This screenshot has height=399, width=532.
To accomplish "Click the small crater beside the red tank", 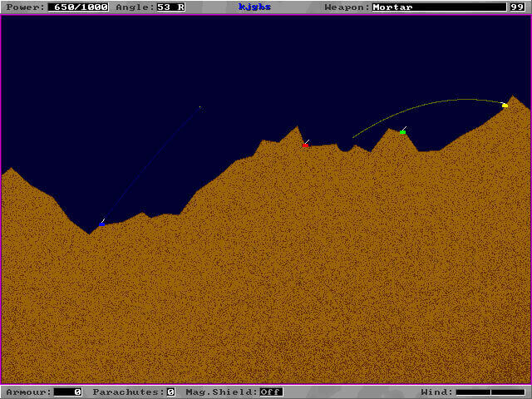I will pyautogui.click(x=342, y=148).
